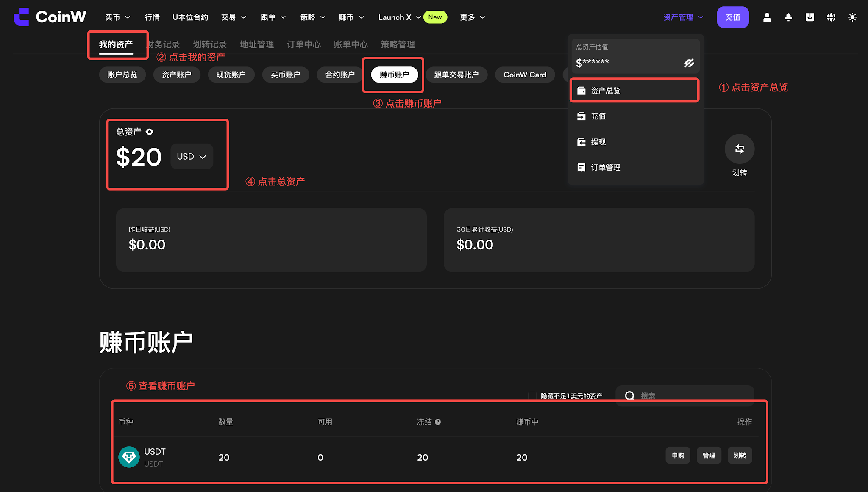
Task: Click the 币种 column header
Action: [126, 422]
